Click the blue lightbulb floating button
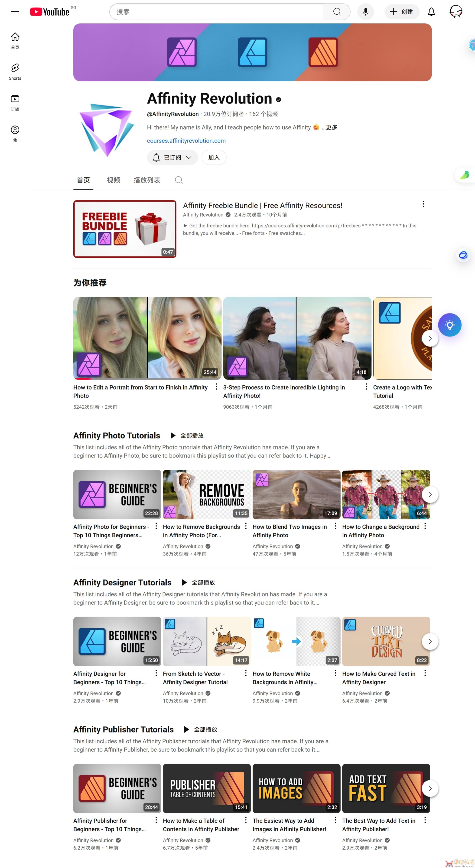Viewport: 475px width, 868px height. [450, 325]
